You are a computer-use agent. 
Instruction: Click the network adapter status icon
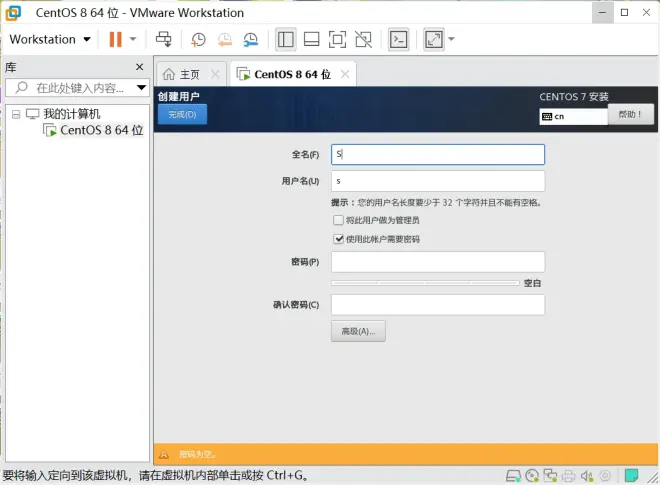click(x=550, y=476)
